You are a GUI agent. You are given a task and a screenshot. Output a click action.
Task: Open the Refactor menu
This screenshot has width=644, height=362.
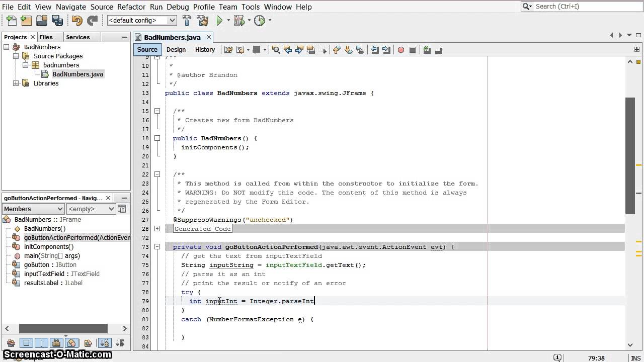point(131,7)
